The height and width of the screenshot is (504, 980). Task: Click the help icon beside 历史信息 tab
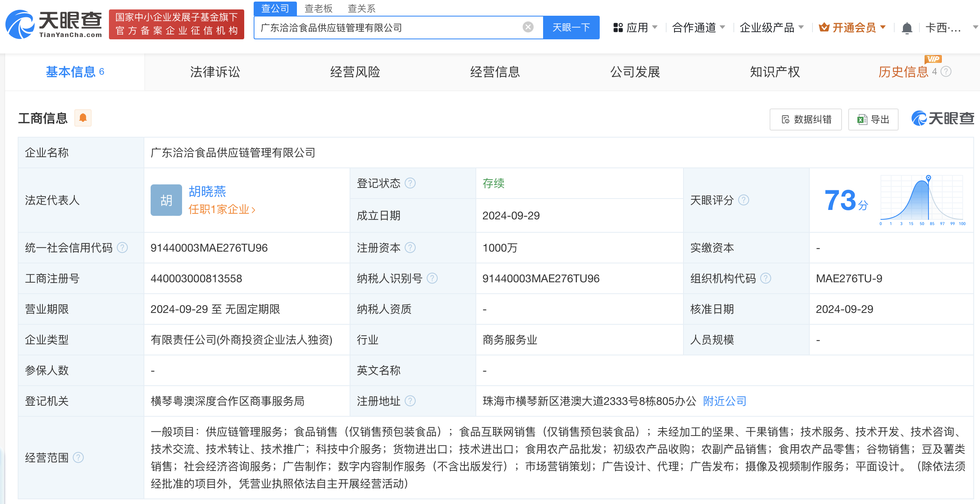(946, 72)
